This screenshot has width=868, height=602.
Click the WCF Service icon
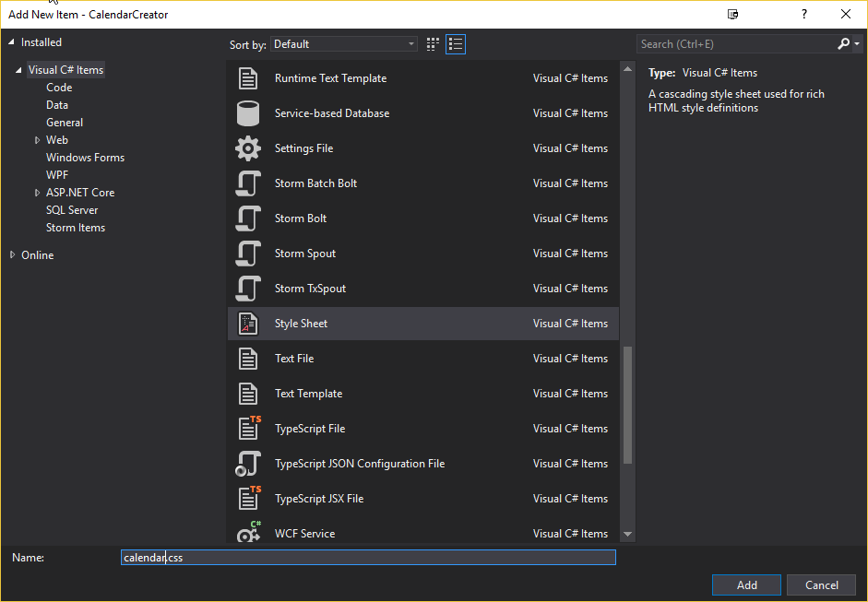(248, 533)
